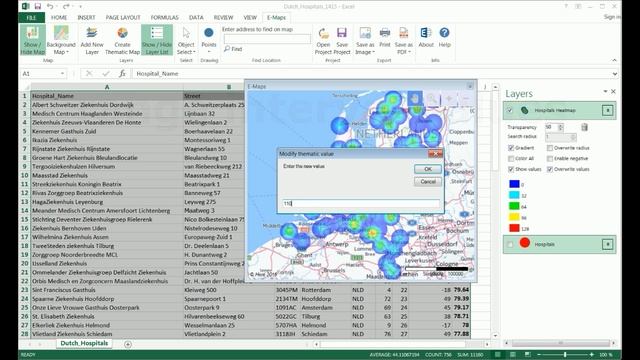Open the Layers pane options dropdown
The height and width of the screenshot is (360, 640).
coord(605,91)
